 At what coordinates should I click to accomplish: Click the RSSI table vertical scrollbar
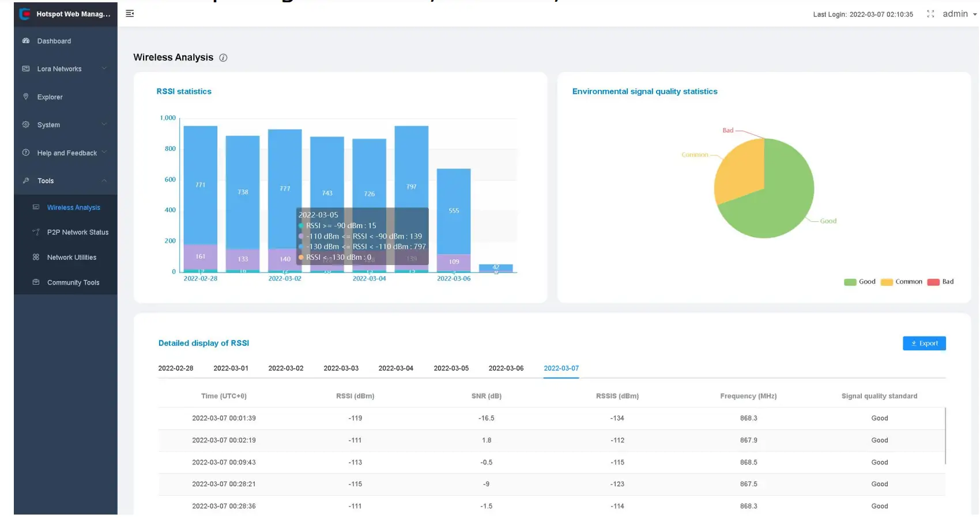tap(945, 436)
